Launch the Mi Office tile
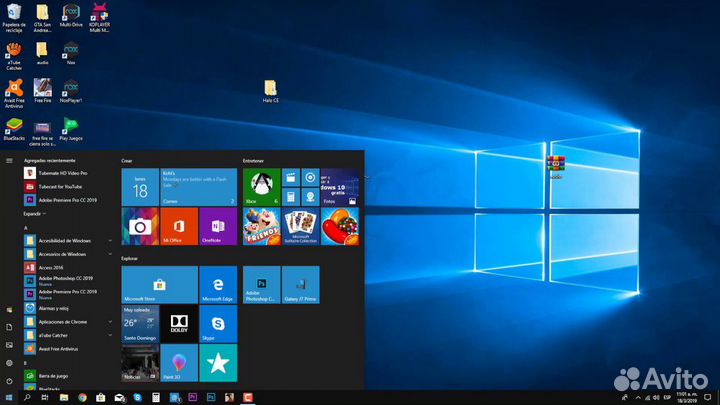 (x=179, y=226)
